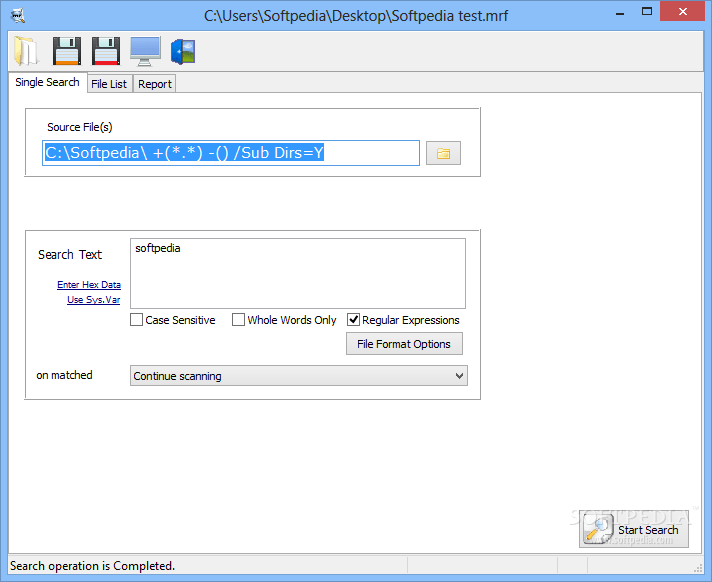
Task: Click the exit door toolbar icon
Action: (183, 51)
